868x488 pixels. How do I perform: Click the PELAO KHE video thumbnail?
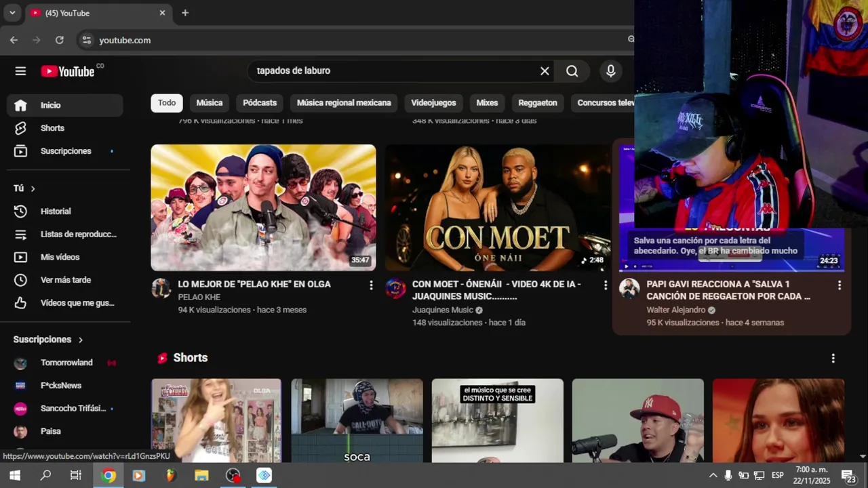tap(263, 207)
